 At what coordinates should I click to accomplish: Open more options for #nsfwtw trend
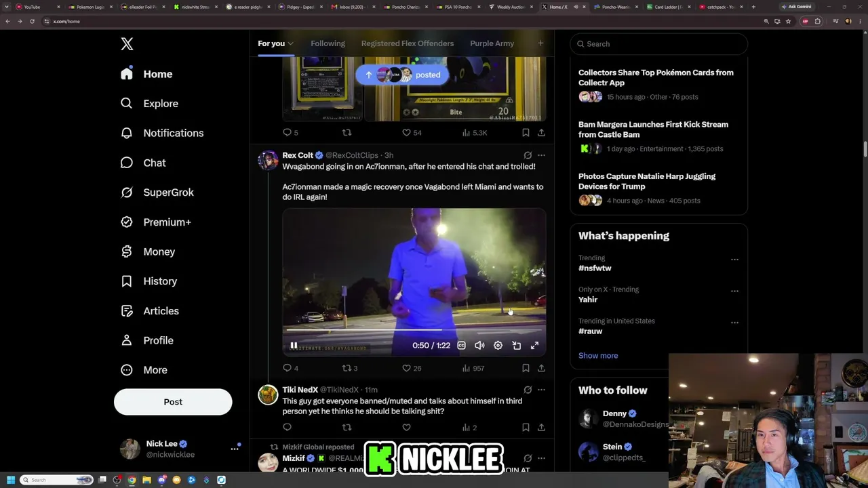tap(734, 260)
